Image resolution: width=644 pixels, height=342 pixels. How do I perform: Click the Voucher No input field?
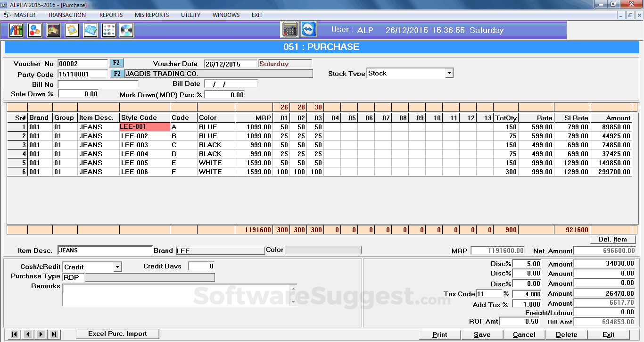[x=83, y=64]
